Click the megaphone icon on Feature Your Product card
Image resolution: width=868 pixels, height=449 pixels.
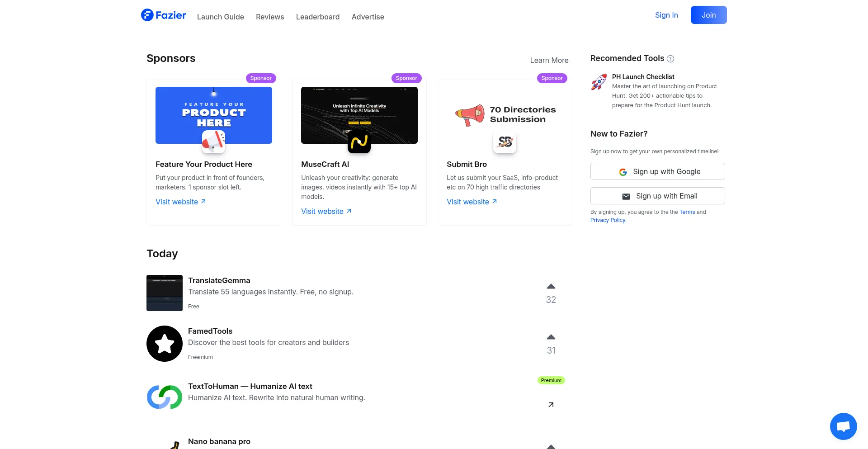click(x=214, y=142)
